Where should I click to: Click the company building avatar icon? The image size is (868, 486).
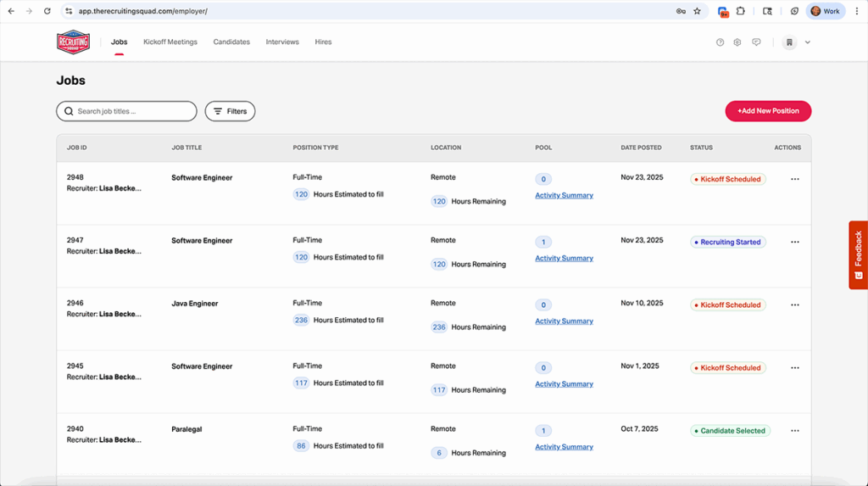(x=789, y=42)
